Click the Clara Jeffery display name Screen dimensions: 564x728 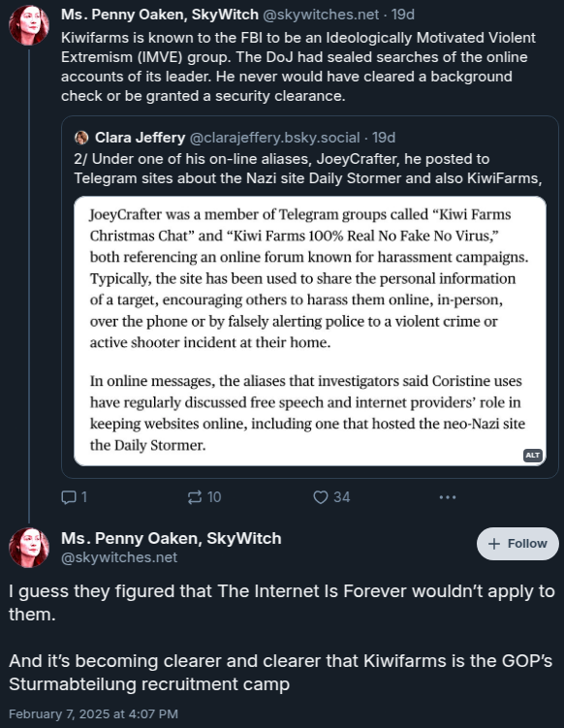tap(140, 138)
